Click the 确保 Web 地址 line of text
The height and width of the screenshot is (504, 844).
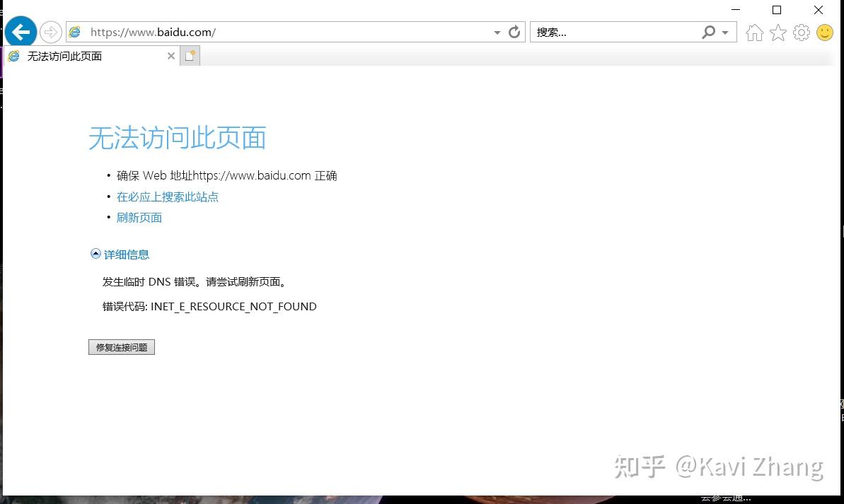(226, 176)
